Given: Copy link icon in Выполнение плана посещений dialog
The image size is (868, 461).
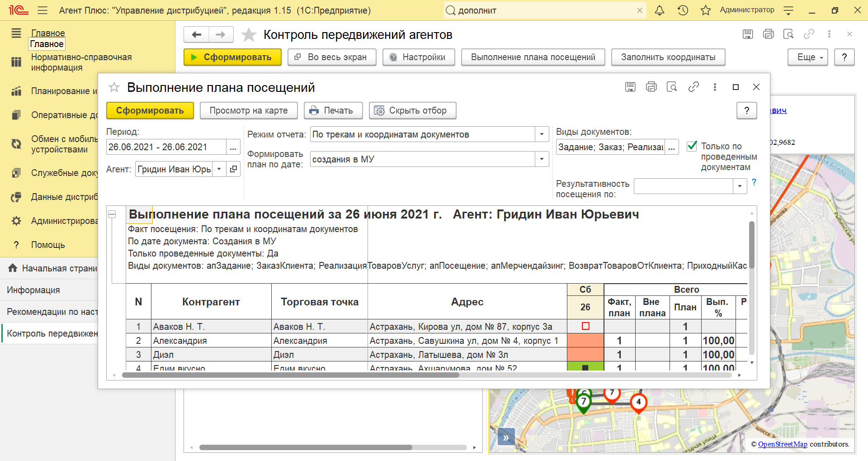Looking at the screenshot, I should 693,87.
